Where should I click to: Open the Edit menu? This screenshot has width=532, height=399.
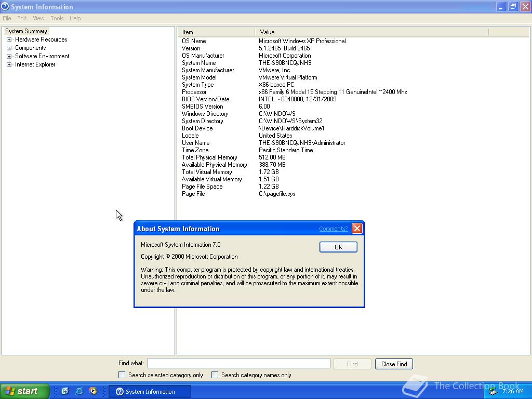point(22,18)
